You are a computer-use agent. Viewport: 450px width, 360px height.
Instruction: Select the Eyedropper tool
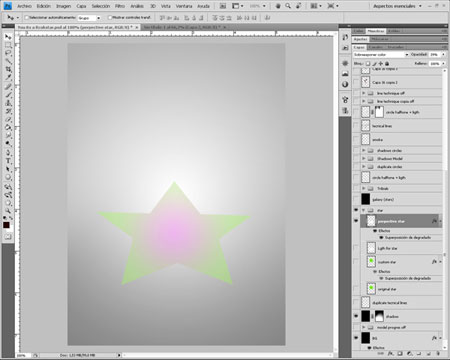pyautogui.click(x=8, y=77)
